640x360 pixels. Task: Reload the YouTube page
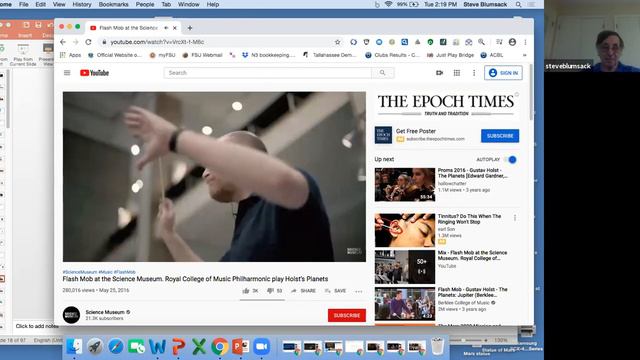(88, 42)
